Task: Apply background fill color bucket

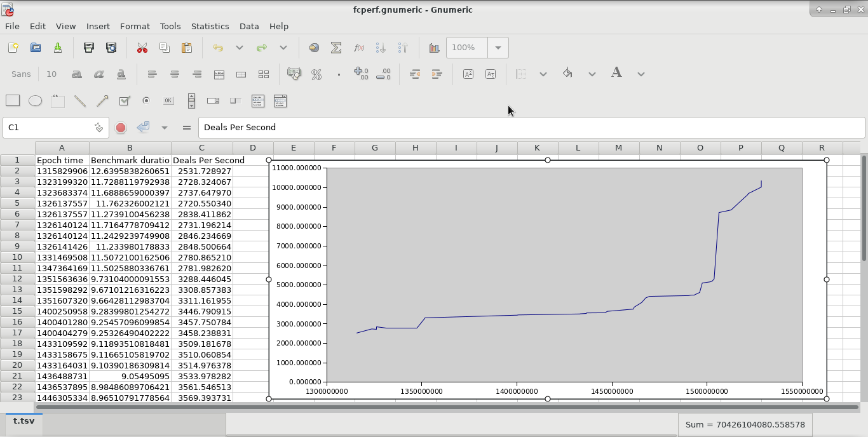Action: 567,74
